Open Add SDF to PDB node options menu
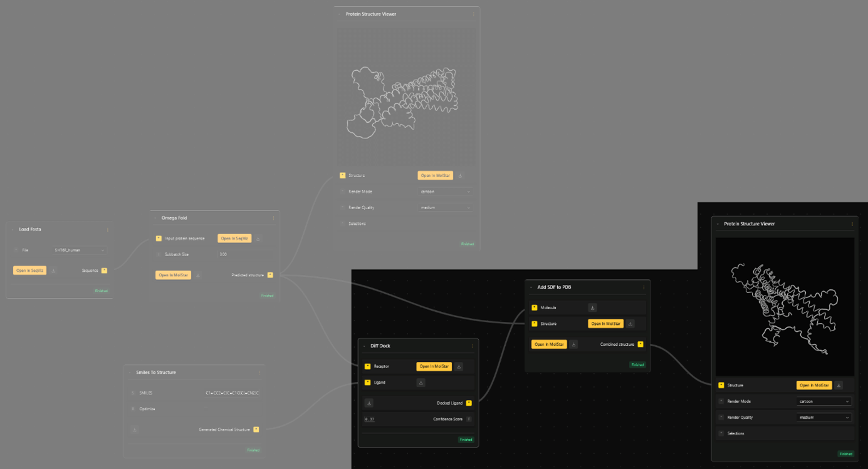 [x=644, y=287]
